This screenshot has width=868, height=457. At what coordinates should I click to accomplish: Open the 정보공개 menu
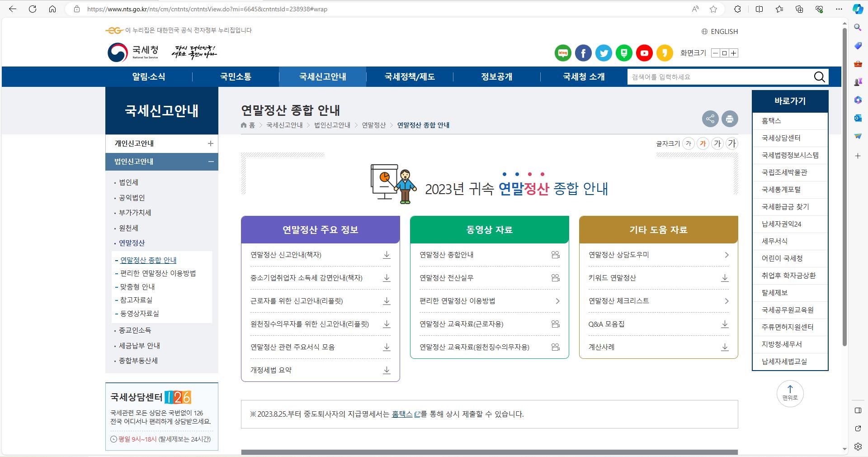[x=496, y=77]
